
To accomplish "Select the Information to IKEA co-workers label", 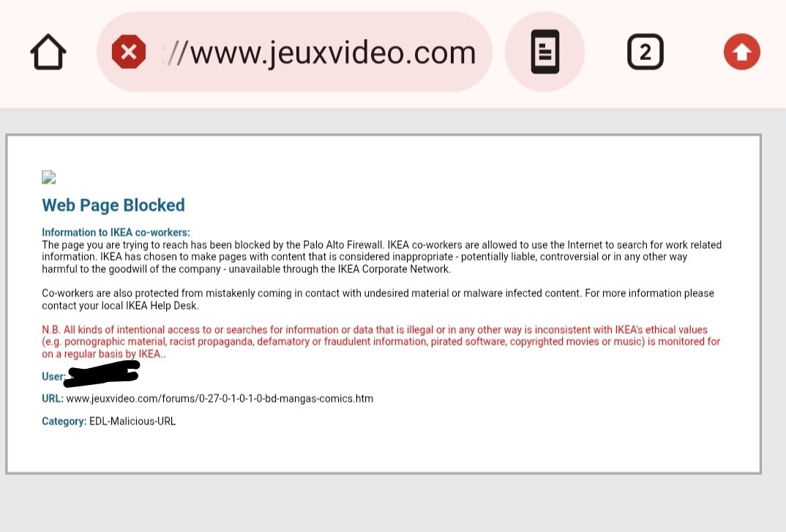I will coord(116,232).
